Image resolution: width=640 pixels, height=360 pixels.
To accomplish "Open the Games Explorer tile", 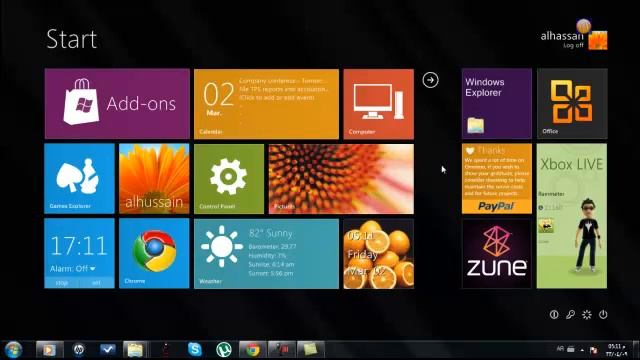I will (x=79, y=178).
